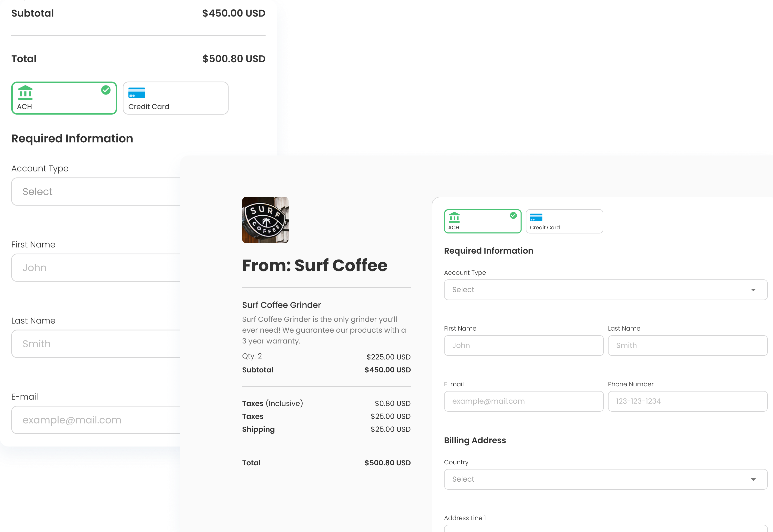Open the desktop Account Type Select dropdown
Image resolution: width=773 pixels, height=532 pixels.
[x=606, y=290]
